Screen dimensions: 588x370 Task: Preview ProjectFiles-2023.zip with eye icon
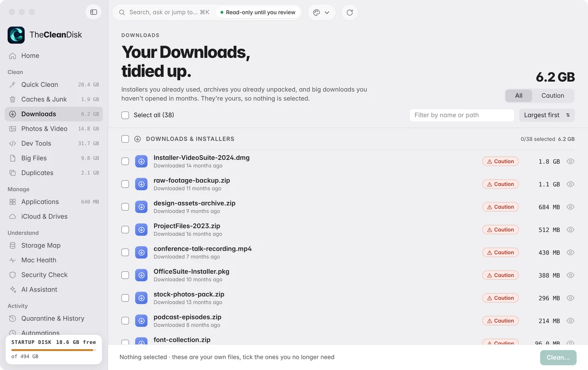[x=570, y=230]
